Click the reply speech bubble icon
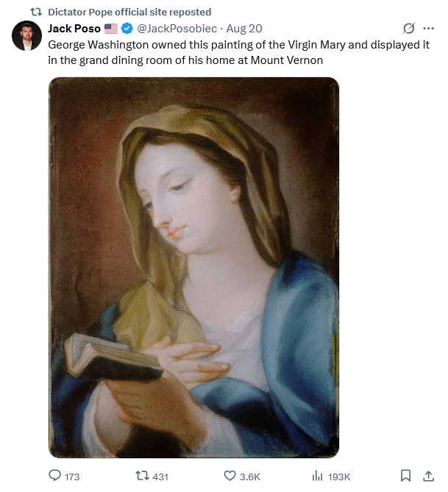448x492 pixels. point(54,476)
